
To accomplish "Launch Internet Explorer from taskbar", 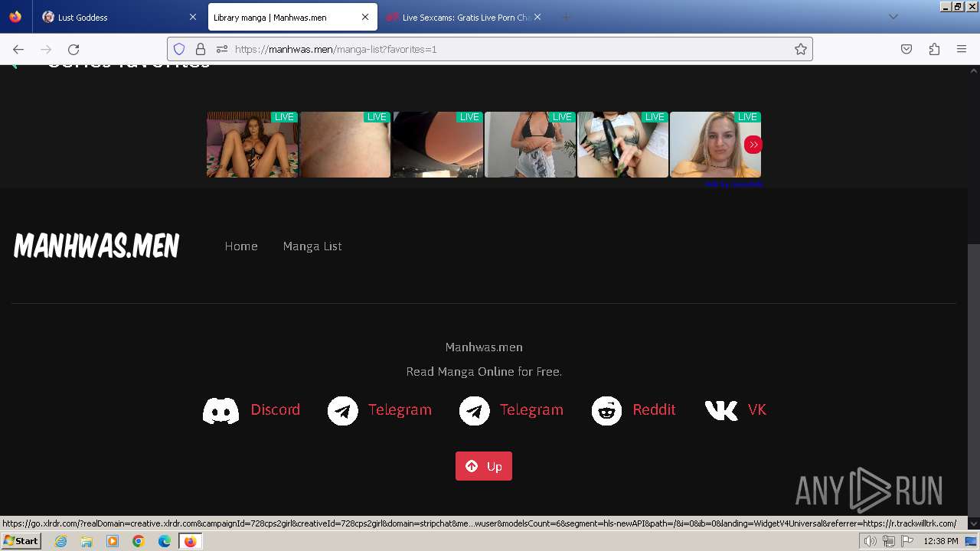I will tap(60, 541).
